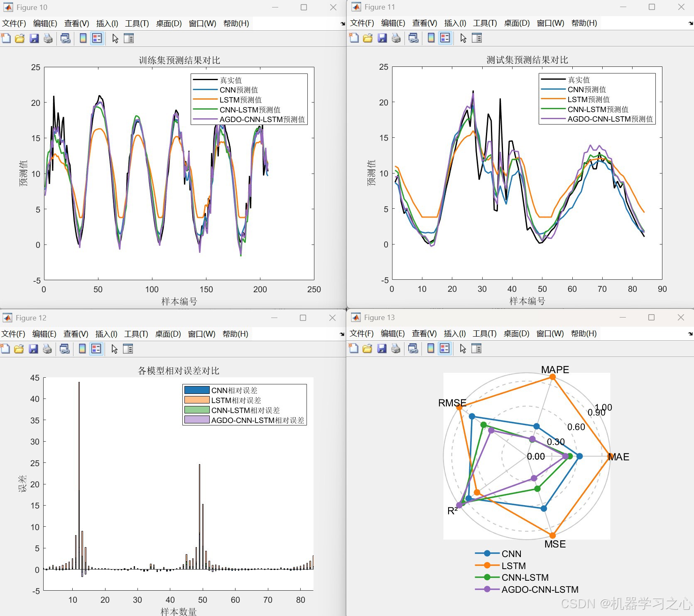Save Figure 13 with the floppy icon
Screen dimensions: 694x616
point(382,349)
